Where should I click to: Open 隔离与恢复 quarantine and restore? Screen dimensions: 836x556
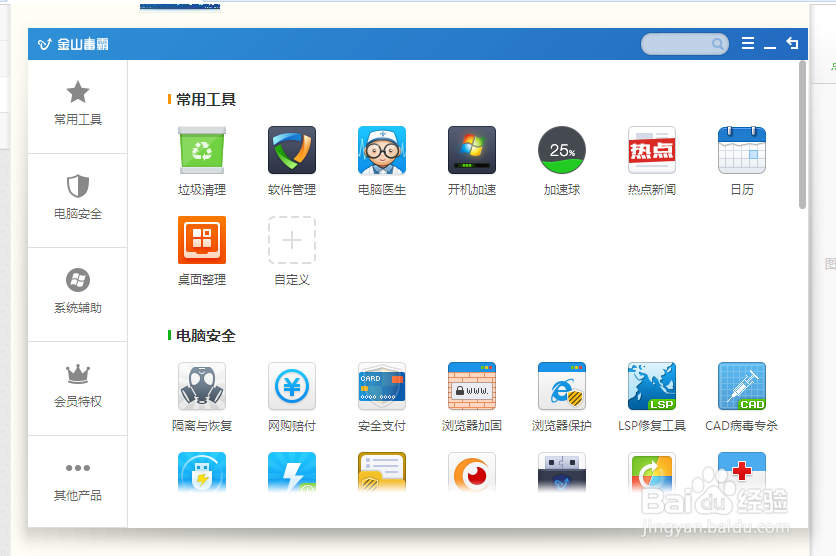[x=202, y=396]
